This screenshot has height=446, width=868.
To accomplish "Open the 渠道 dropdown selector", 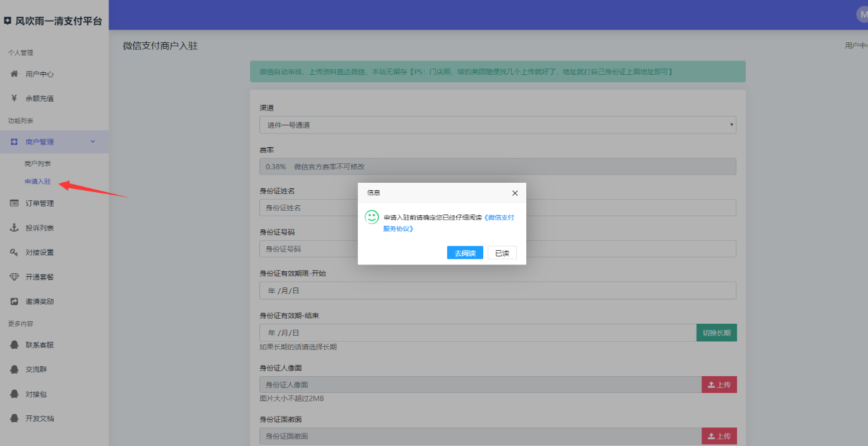I will pos(497,125).
